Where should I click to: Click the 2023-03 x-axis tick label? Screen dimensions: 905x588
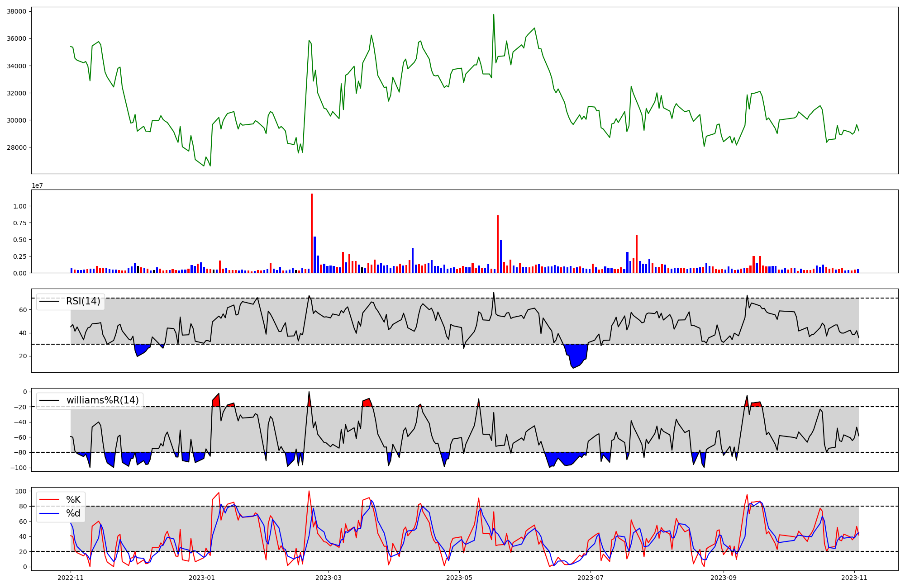click(x=329, y=578)
